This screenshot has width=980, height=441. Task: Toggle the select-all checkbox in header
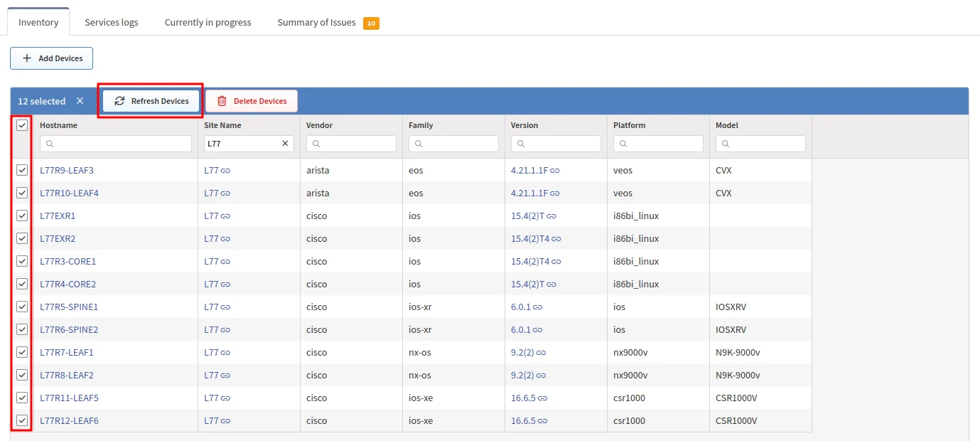click(22, 125)
